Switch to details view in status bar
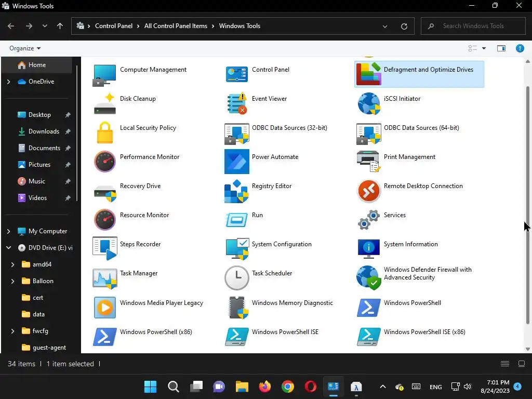Image resolution: width=532 pixels, height=399 pixels. tap(505, 364)
